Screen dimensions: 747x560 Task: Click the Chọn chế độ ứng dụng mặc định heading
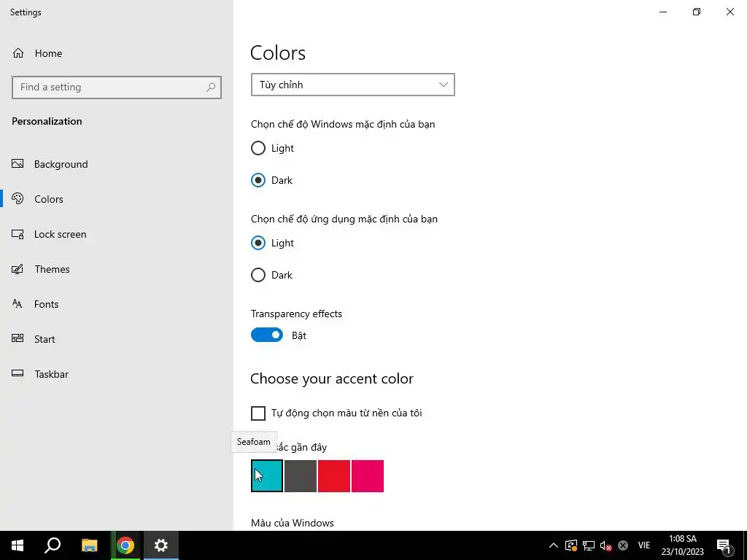344,219
